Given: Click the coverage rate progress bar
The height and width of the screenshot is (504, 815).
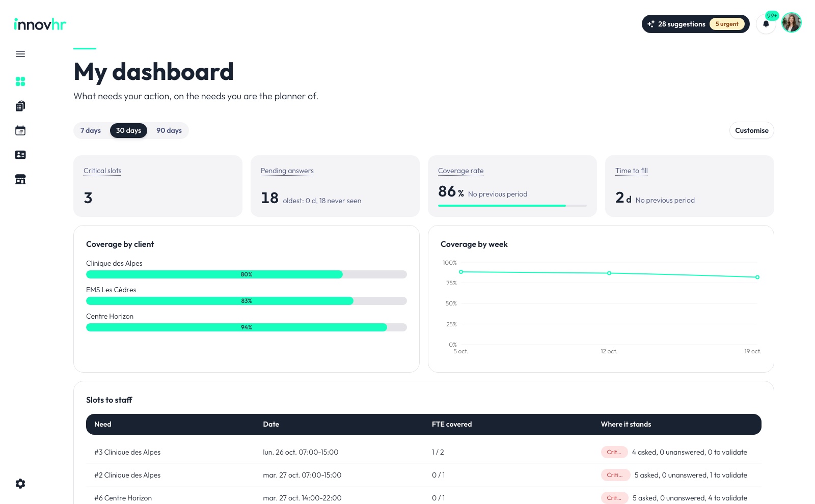Looking at the screenshot, I should pos(512,206).
